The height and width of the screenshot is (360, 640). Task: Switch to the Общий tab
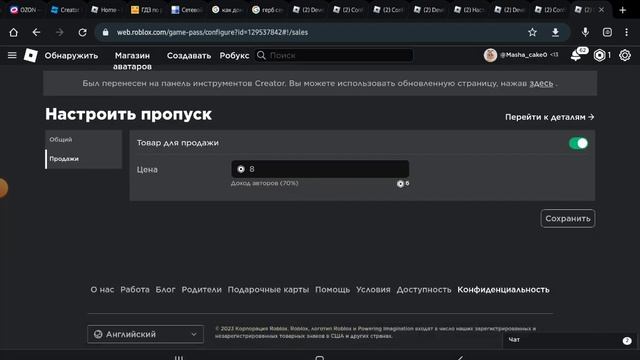point(83,140)
